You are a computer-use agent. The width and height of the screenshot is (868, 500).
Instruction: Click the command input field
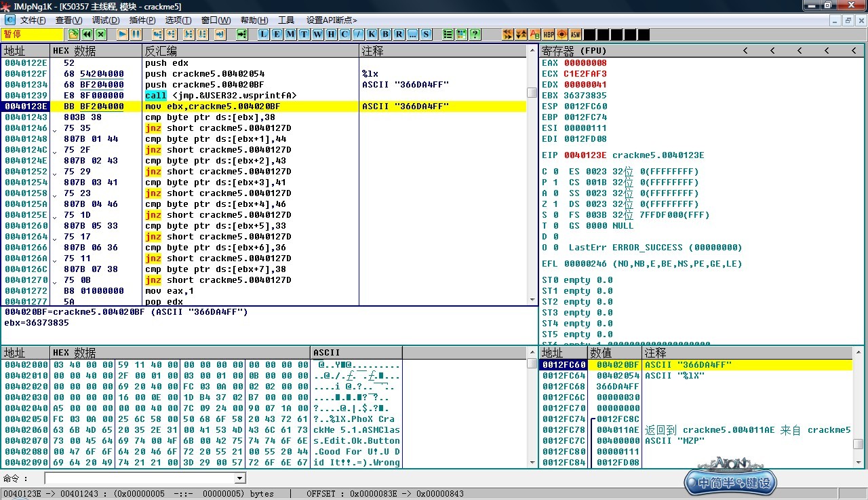click(x=140, y=479)
